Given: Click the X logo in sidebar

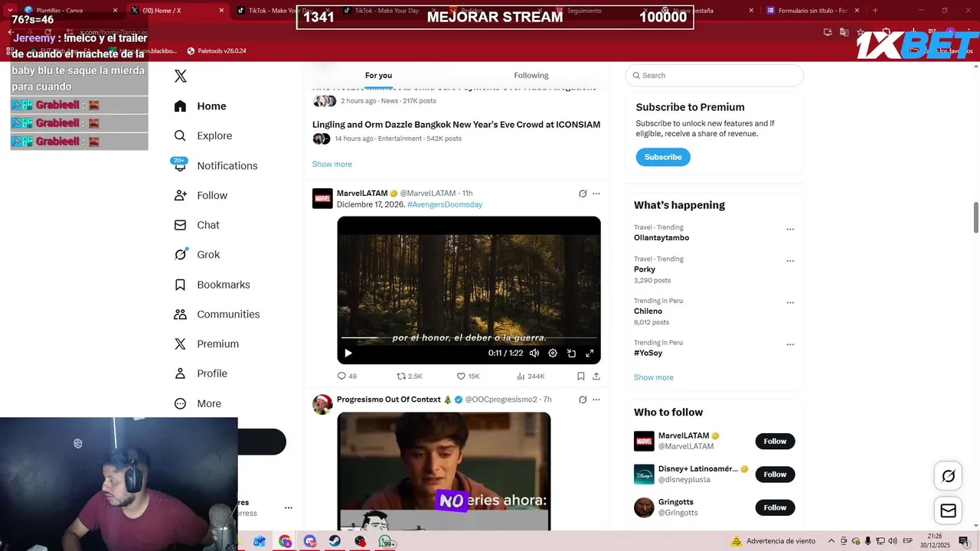Looking at the screenshot, I should [181, 76].
